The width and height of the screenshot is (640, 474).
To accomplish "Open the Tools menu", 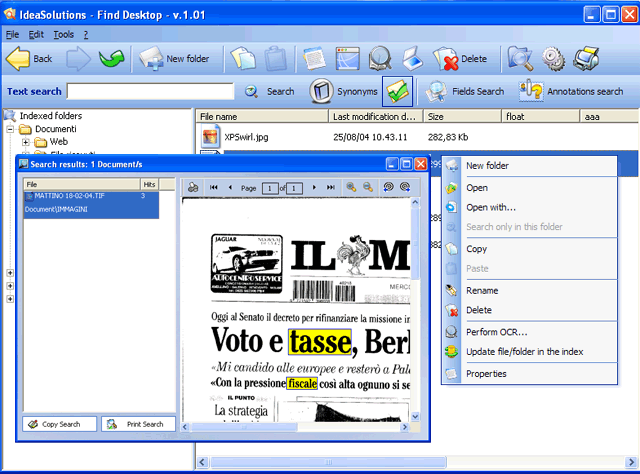I will (x=64, y=35).
